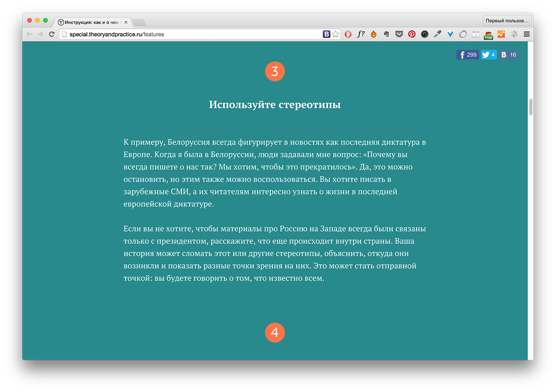
Task: Click the Evernote elephant extension icon
Action: tap(386, 34)
